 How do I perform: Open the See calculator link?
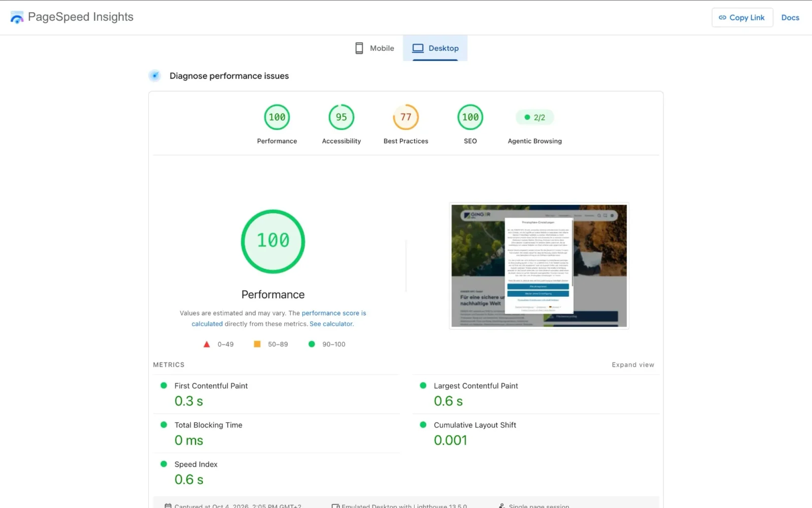click(x=331, y=324)
